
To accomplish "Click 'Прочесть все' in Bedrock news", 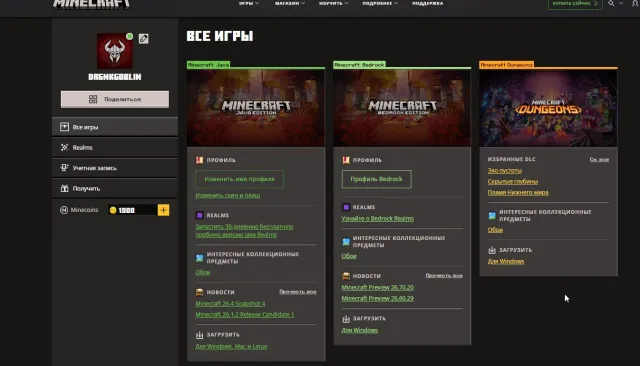I will (x=444, y=275).
